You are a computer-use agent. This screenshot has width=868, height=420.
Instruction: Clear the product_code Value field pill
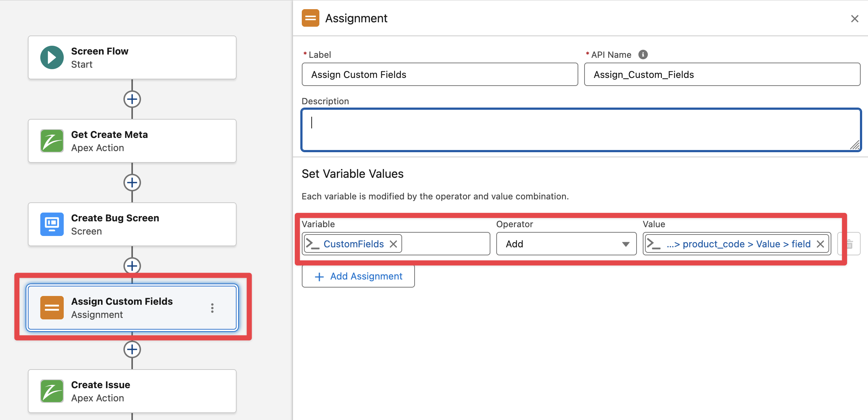(820, 244)
